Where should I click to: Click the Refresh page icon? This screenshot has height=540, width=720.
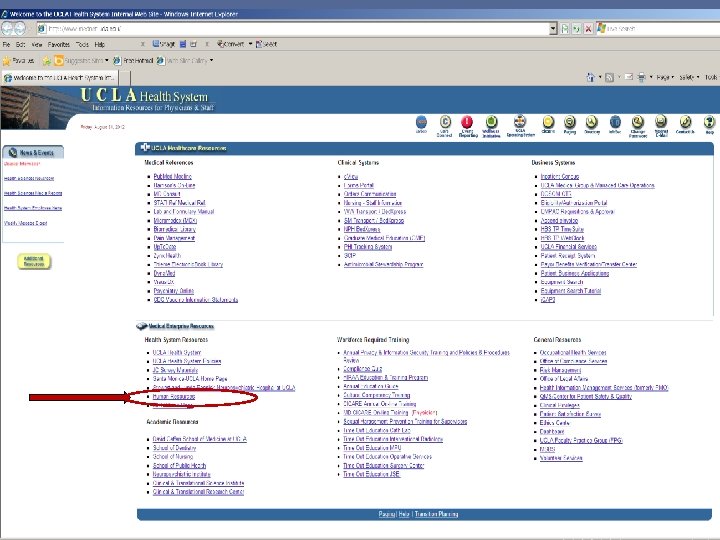pos(576,29)
